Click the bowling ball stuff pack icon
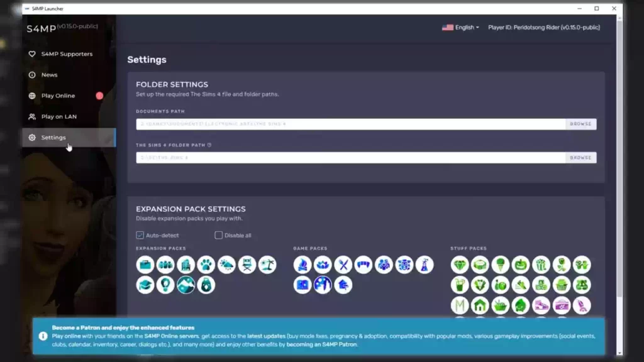 click(501, 285)
